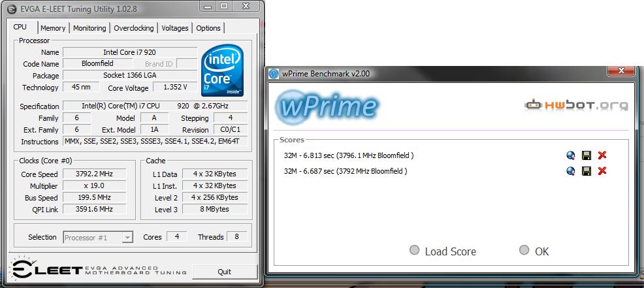Viewport: 644px width, 288px height.
Task: Click the Cores value 4
Action: 177,236
